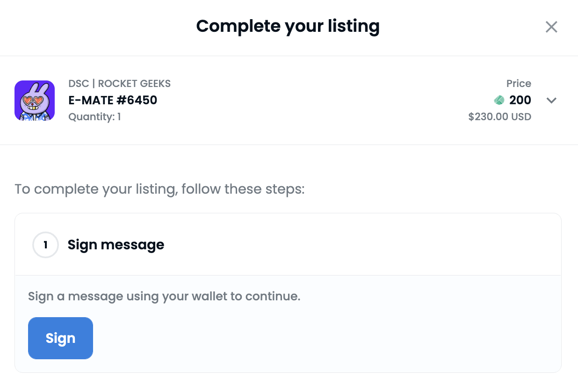Viewport: 578px width, 392px height.
Task: Click the step 1 number badge
Action: (x=45, y=245)
